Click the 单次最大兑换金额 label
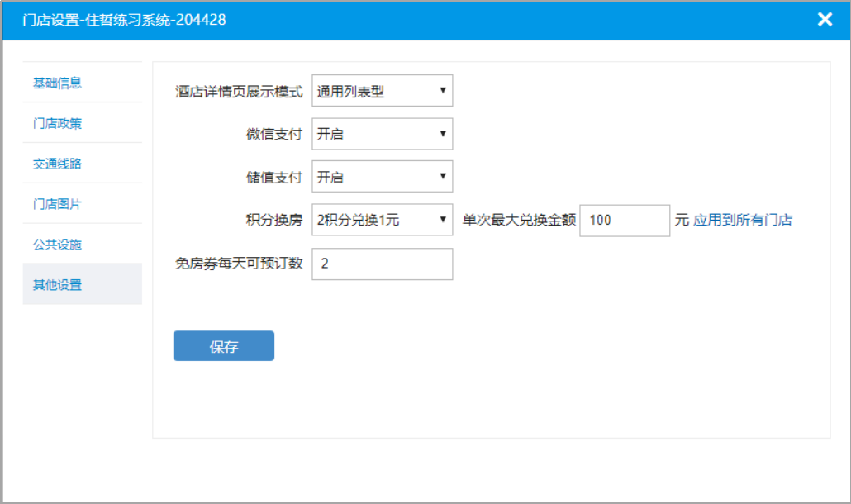 pyautogui.click(x=519, y=220)
